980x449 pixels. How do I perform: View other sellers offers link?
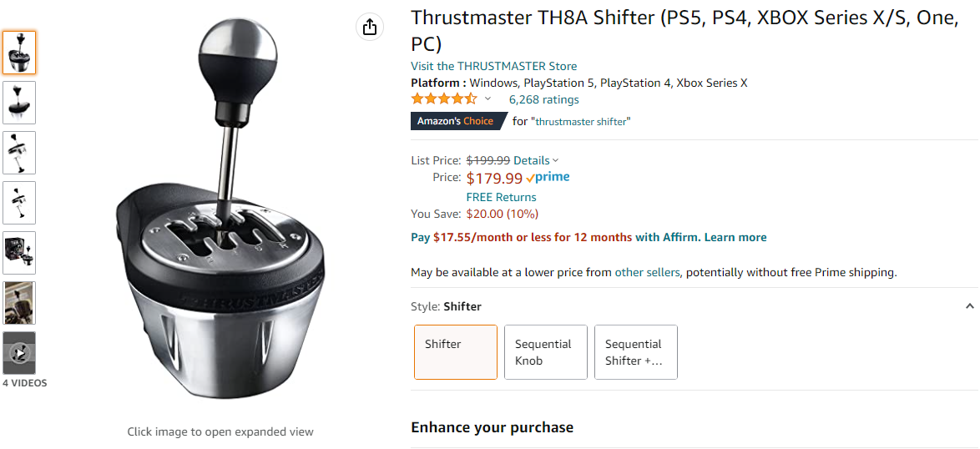click(647, 272)
